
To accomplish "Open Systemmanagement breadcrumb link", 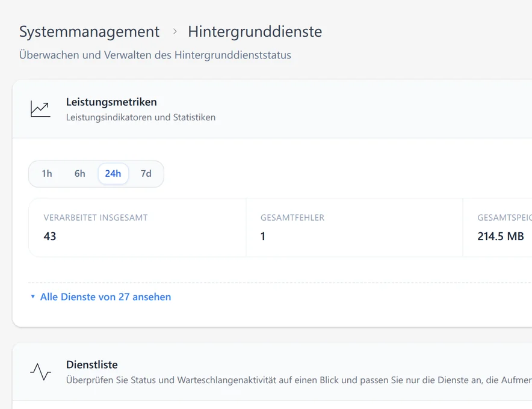I will 89,32.
